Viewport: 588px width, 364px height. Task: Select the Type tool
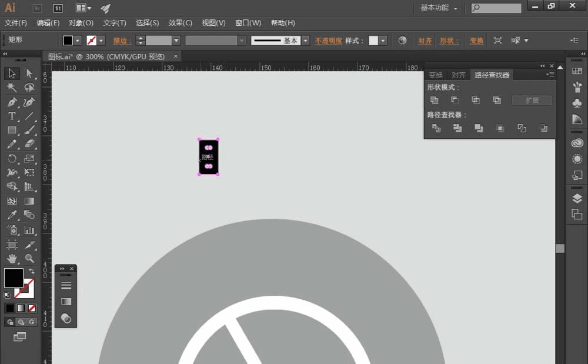coord(12,116)
